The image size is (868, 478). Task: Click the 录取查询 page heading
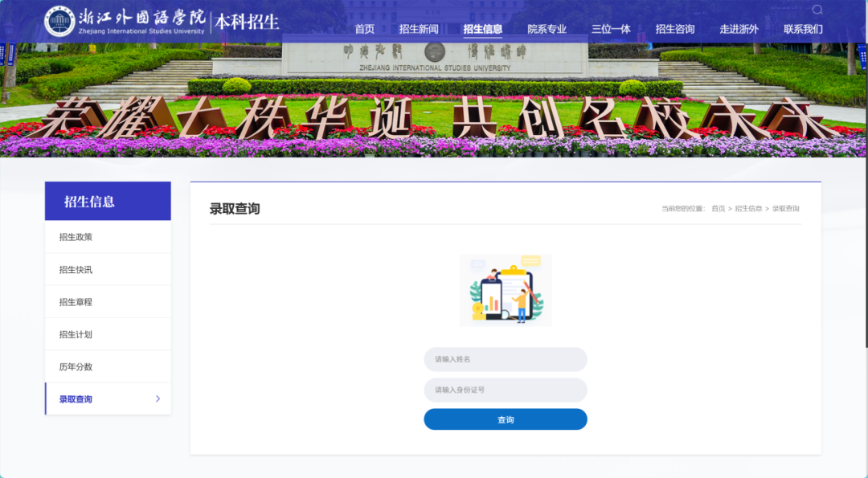[235, 209]
